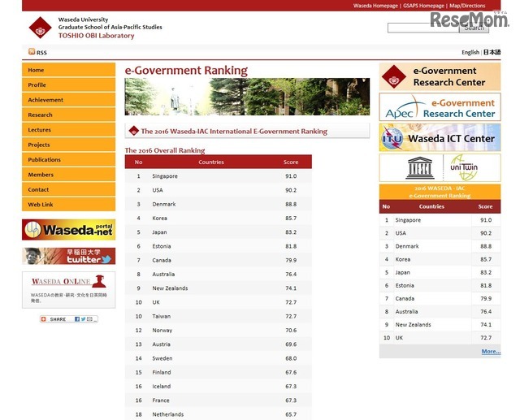Open the Lectures menu item
Image resolution: width=520 pixels, height=420 pixels.
coord(68,130)
